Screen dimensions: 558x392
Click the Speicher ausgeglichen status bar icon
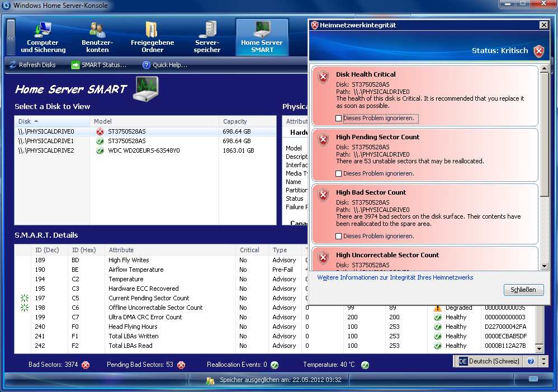(x=210, y=381)
